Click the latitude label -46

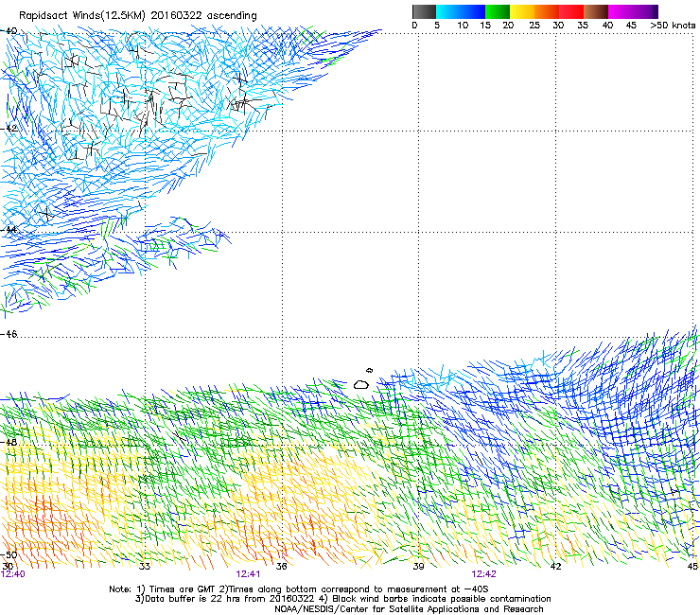tap(9, 334)
